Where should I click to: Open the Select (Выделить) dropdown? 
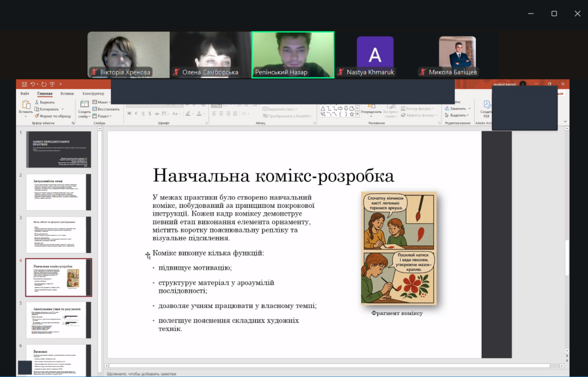pos(457,116)
